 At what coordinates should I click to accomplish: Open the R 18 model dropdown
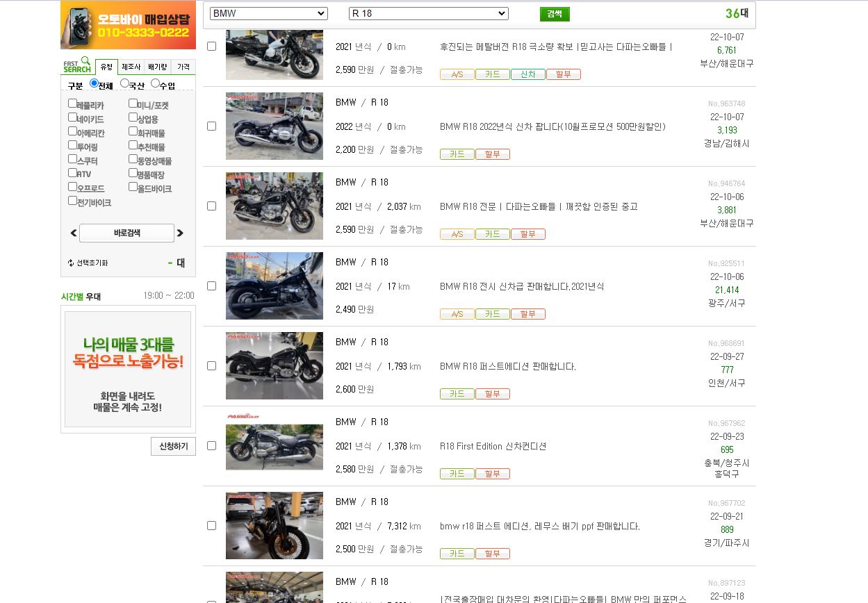[429, 14]
